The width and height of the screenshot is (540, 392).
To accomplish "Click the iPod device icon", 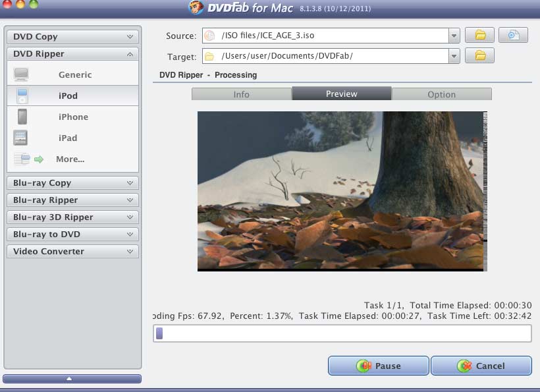I will (22, 96).
